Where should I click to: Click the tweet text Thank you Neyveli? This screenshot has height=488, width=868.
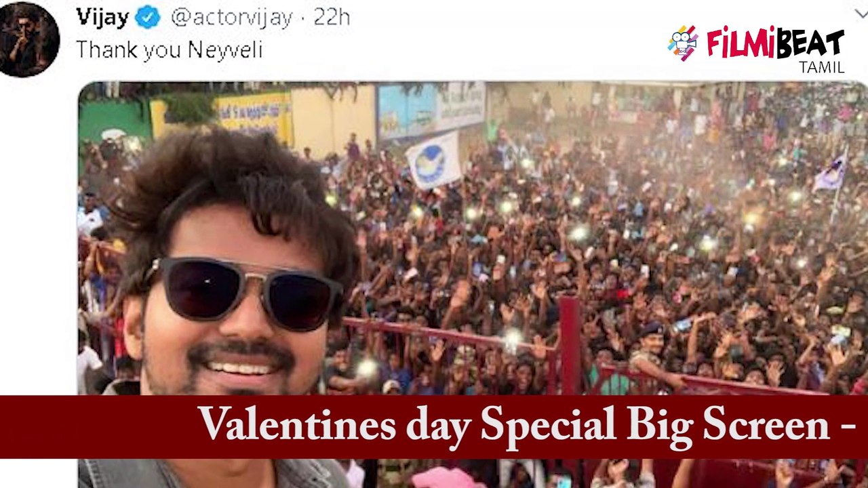[x=169, y=49]
